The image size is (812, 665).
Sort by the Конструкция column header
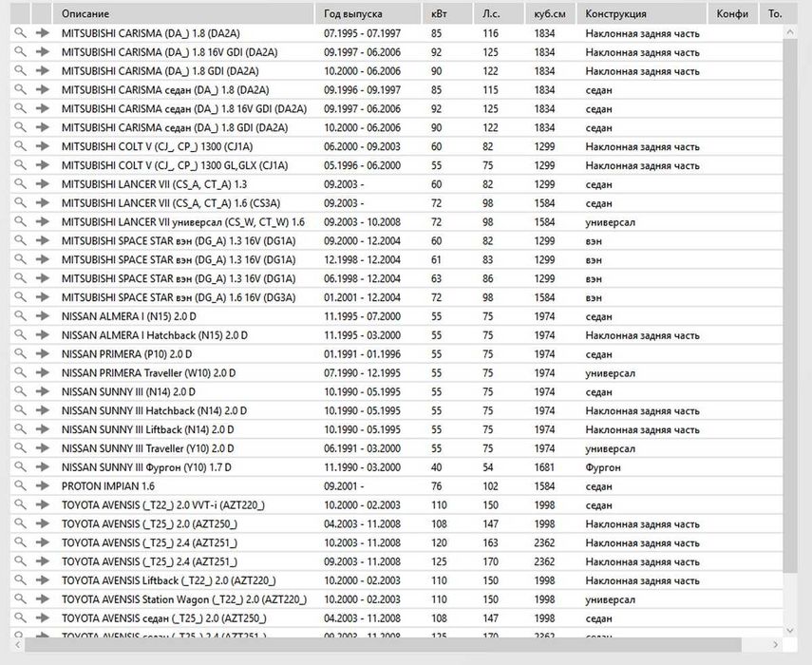(642, 14)
